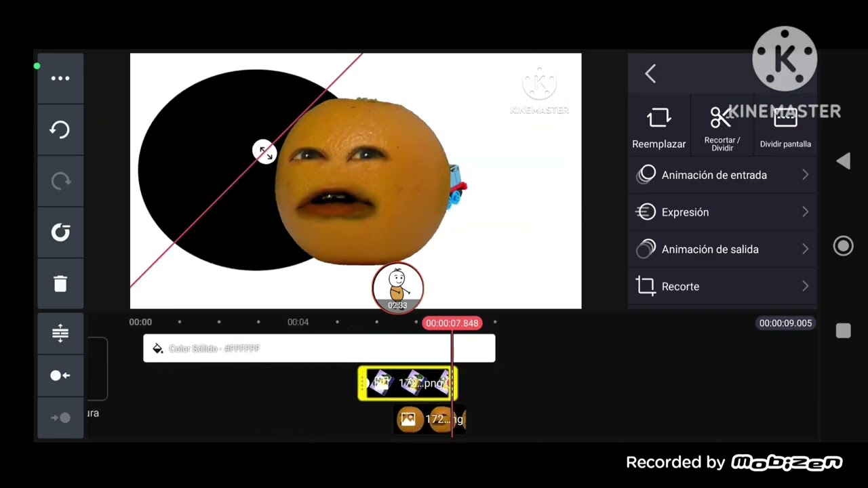This screenshot has height=488, width=868.
Task: Open the Recorte option
Action: pyautogui.click(x=722, y=286)
